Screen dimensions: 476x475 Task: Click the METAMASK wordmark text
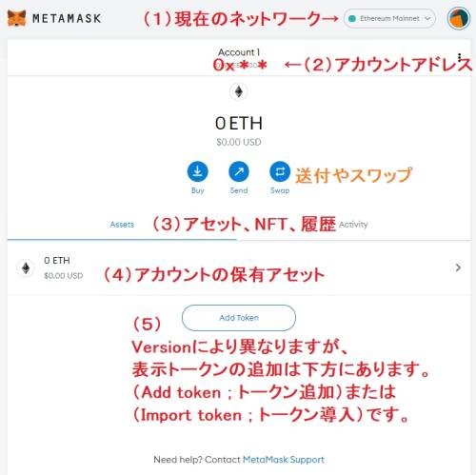click(x=67, y=18)
